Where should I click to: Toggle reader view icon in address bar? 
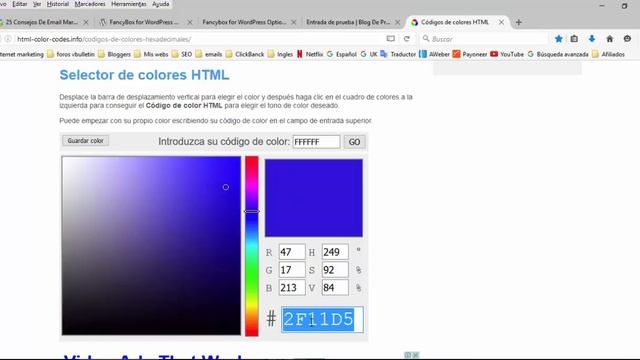(x=391, y=39)
